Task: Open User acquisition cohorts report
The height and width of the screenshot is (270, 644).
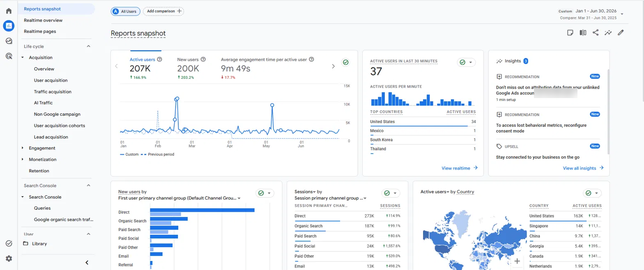Action: coord(60,126)
